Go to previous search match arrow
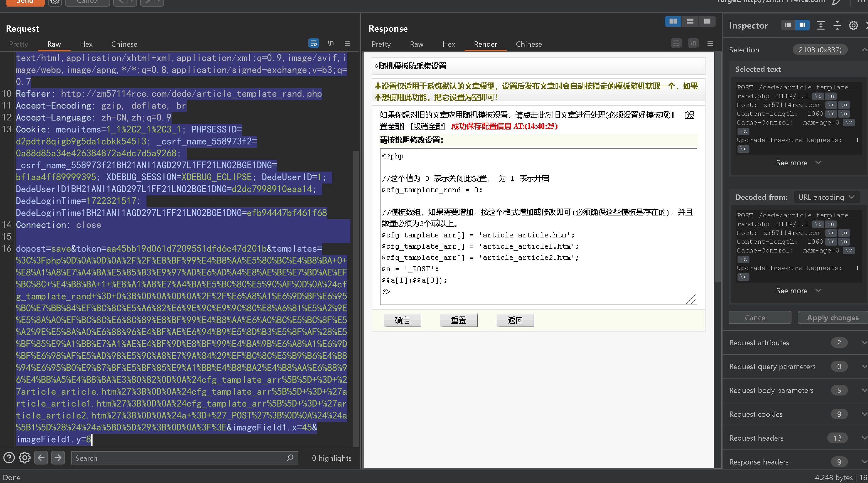Viewport: 868px width, 483px height. coord(41,458)
